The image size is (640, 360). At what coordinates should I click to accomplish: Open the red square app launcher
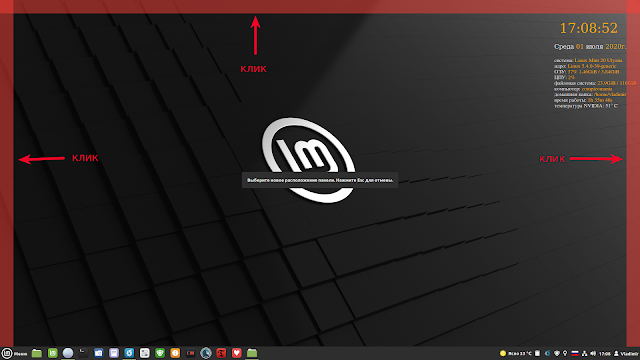click(221, 353)
